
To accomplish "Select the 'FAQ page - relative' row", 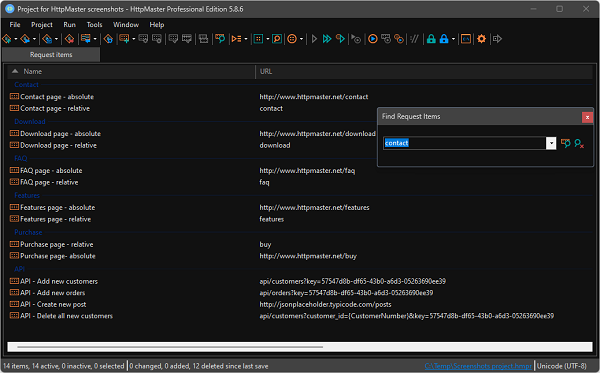I will pos(300,182).
